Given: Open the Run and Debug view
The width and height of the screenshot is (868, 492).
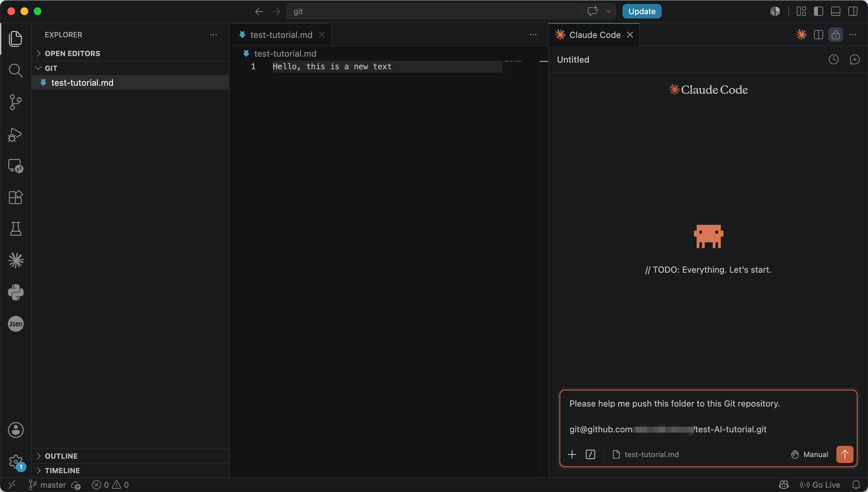Looking at the screenshot, I should [15, 135].
